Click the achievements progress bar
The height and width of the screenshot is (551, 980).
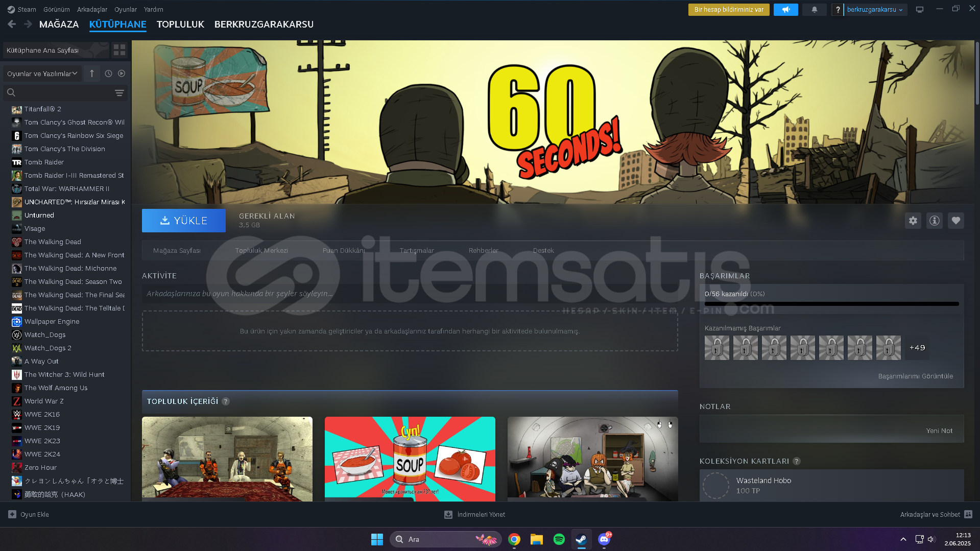(832, 304)
